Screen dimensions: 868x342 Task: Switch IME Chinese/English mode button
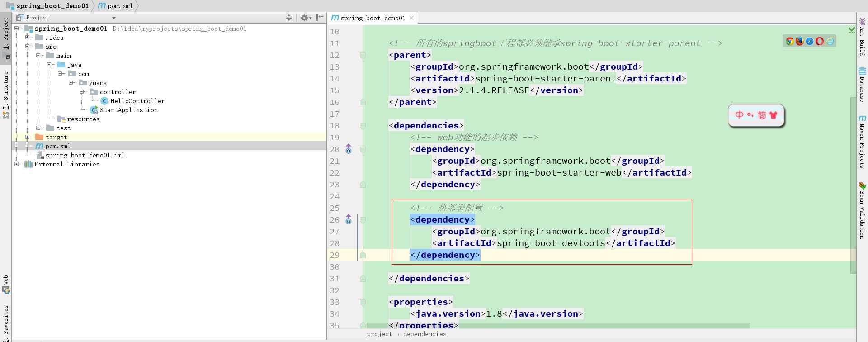coord(739,115)
